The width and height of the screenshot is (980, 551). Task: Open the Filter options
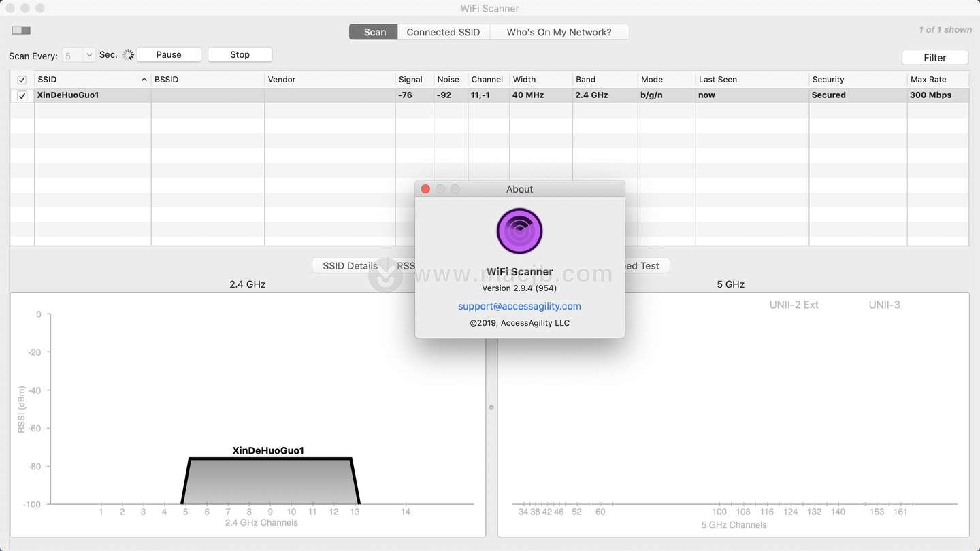(934, 58)
